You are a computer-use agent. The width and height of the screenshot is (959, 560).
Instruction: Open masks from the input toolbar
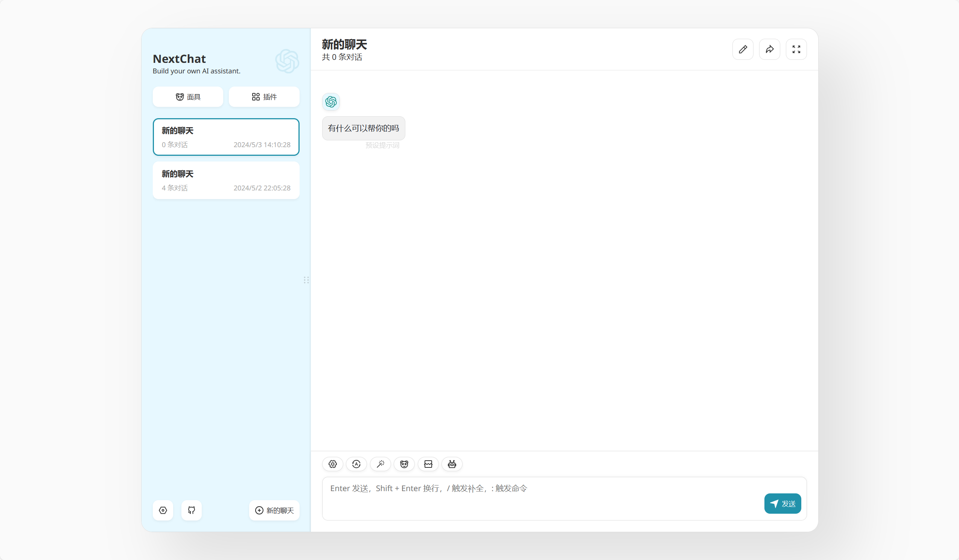[x=404, y=464]
